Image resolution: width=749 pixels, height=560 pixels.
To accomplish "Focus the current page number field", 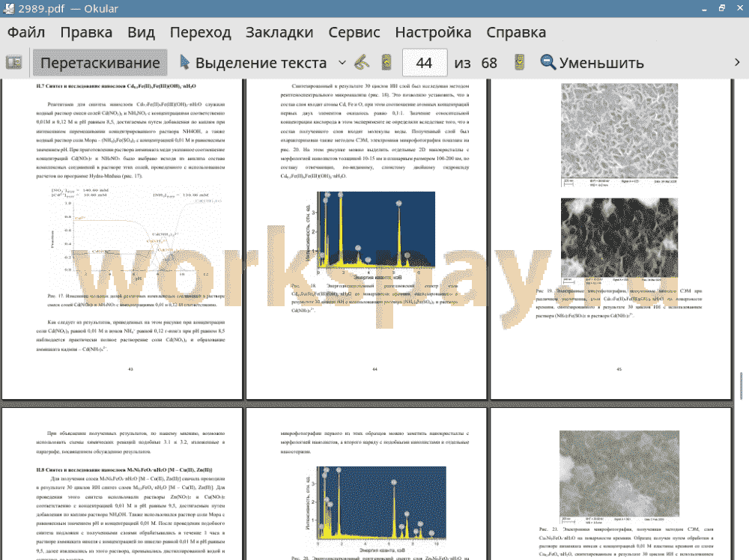I will point(425,63).
